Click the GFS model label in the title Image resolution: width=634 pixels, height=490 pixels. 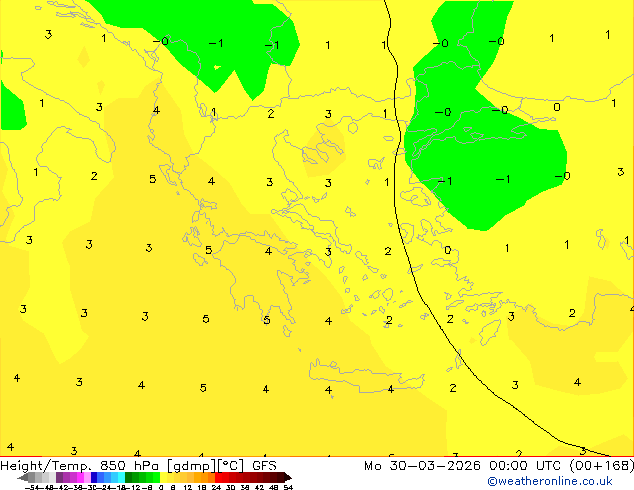(264, 466)
